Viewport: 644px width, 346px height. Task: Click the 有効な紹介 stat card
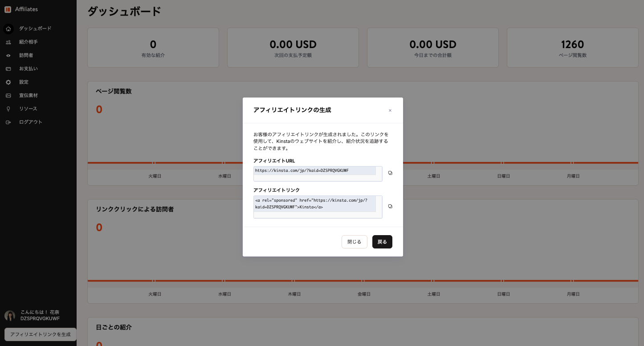[x=153, y=47]
